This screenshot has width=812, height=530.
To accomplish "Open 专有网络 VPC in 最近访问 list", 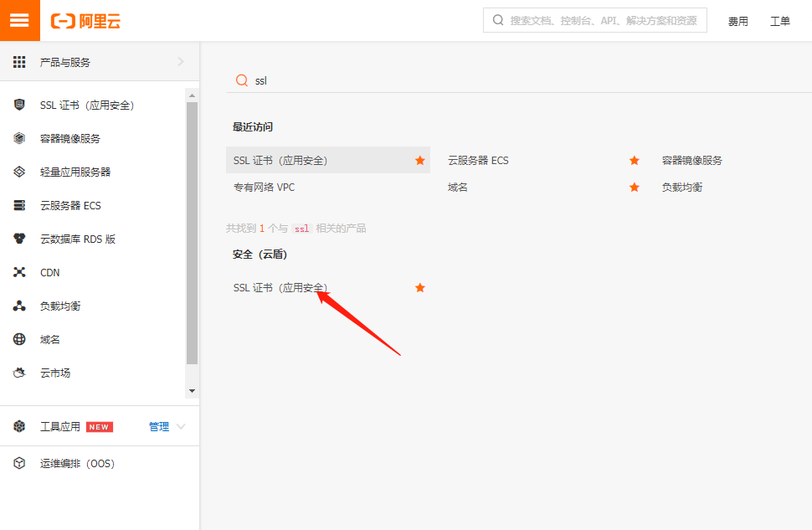I will 264,187.
